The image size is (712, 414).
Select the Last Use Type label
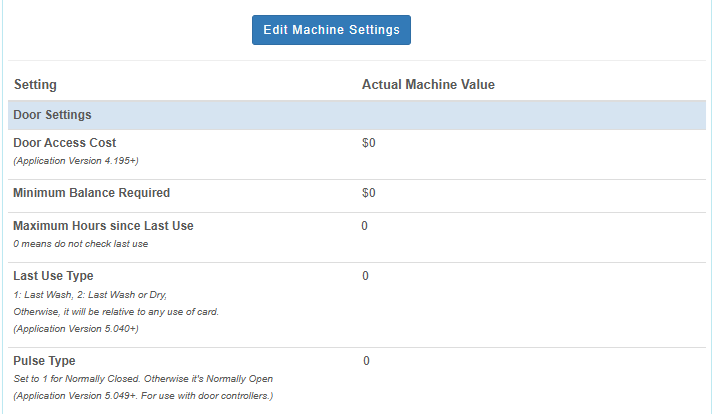tap(54, 276)
